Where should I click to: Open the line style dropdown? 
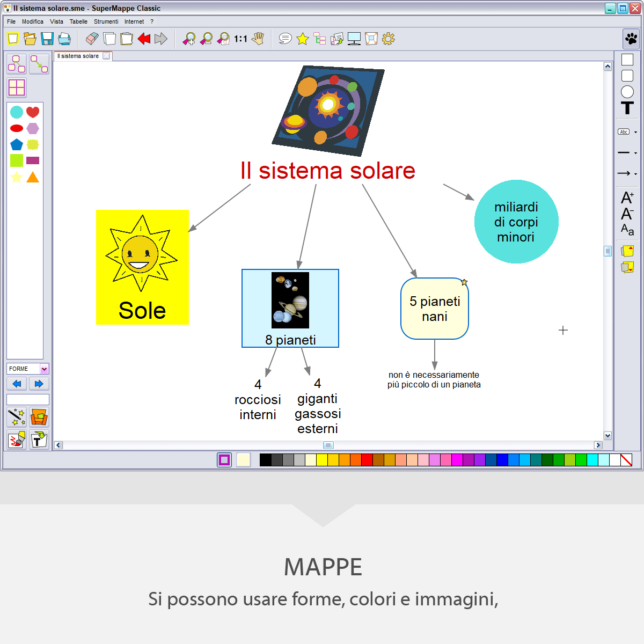pos(635,153)
